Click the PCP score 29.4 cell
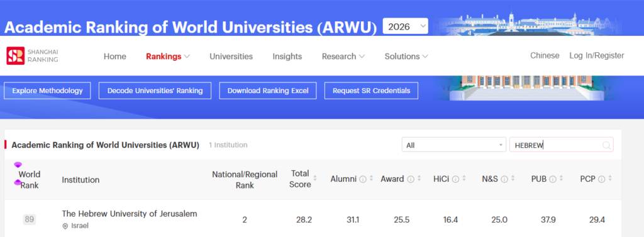This screenshot has height=237, width=644. [x=597, y=220]
